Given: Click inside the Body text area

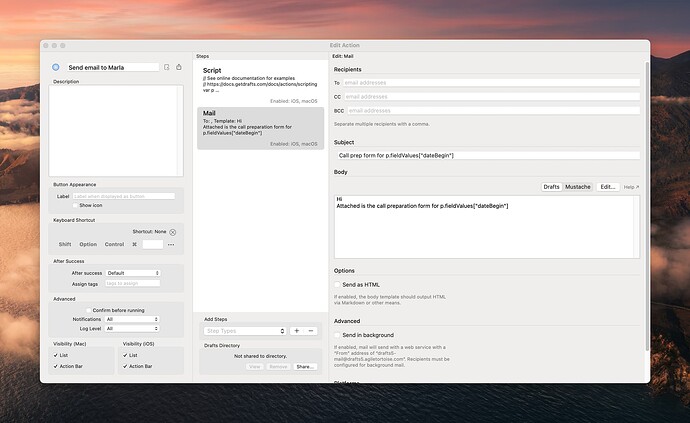Looking at the screenshot, I should click(487, 227).
